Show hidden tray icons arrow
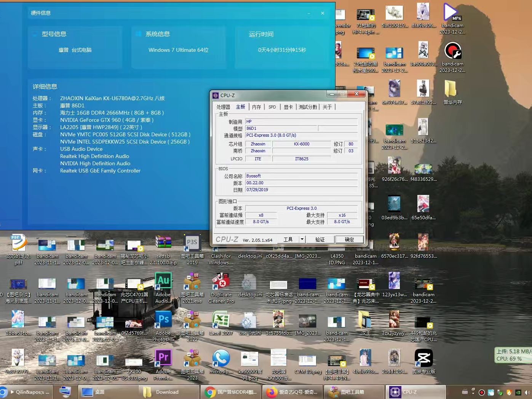532x399 pixels. coord(473,393)
